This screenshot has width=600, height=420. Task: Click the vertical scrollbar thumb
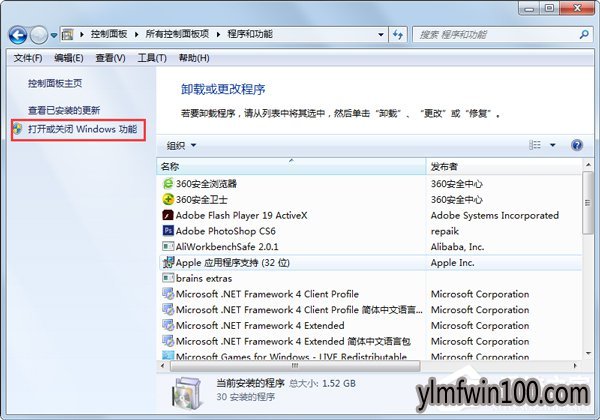[587, 203]
